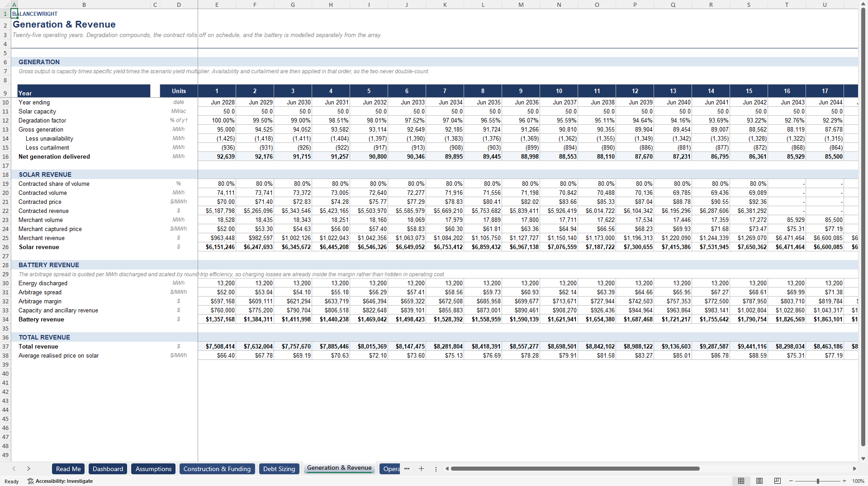This screenshot has width=868, height=486.
Task: Select Average realised price on solar label
Action: point(58,356)
